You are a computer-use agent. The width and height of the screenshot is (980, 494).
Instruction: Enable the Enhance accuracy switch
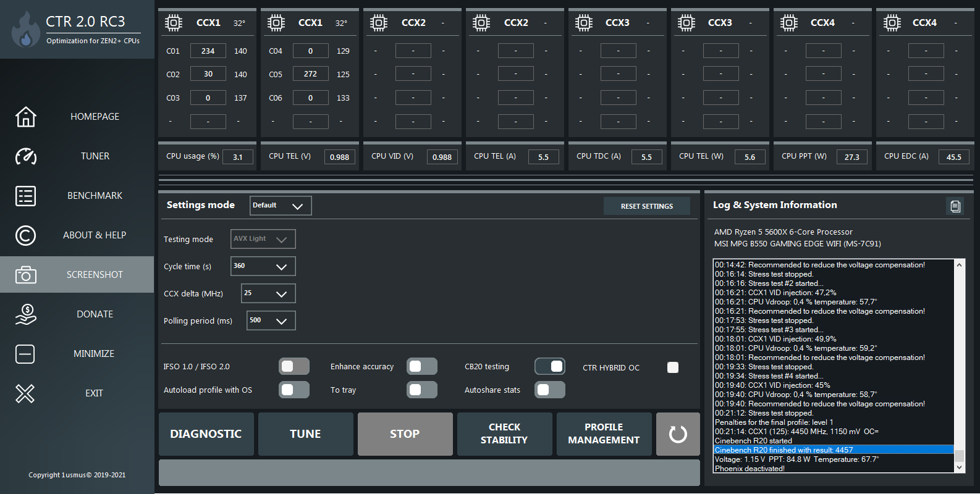(x=422, y=366)
